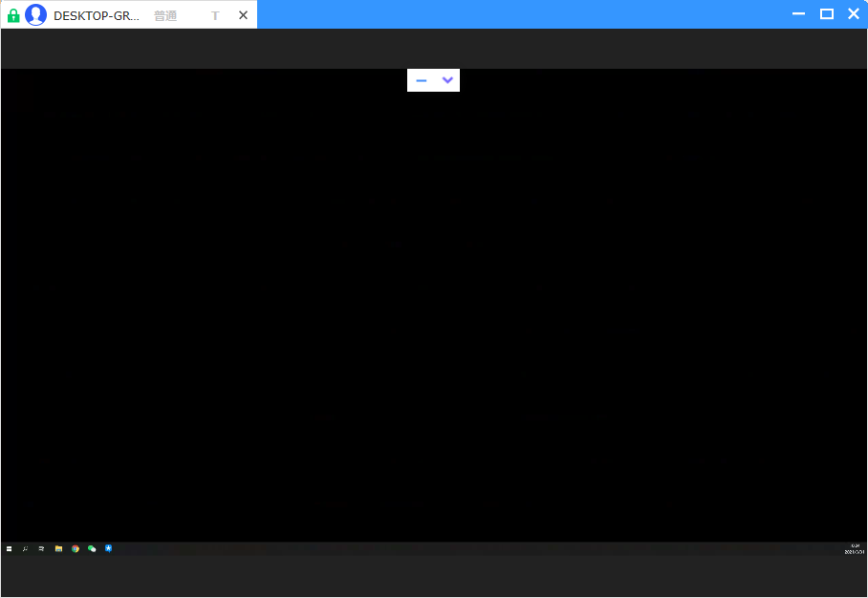The height and width of the screenshot is (598, 868).
Task: Click the T text icon in tab
Action: pyautogui.click(x=215, y=15)
